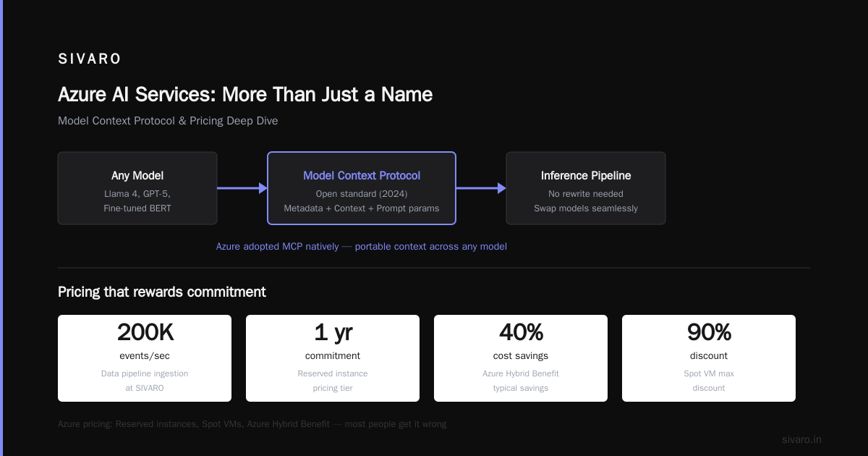Open the sivaro.in link
Viewport: 868px width, 456px height.
(801, 439)
